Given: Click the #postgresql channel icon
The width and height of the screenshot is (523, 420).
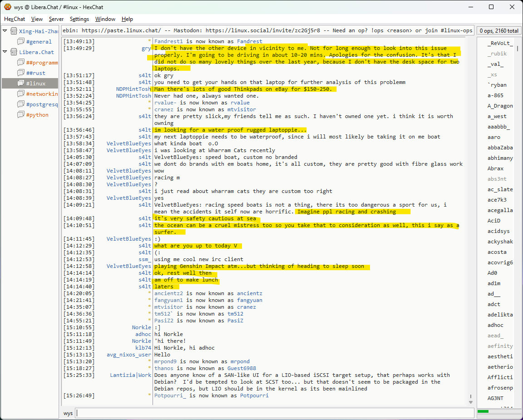Looking at the screenshot, I should (21, 104).
